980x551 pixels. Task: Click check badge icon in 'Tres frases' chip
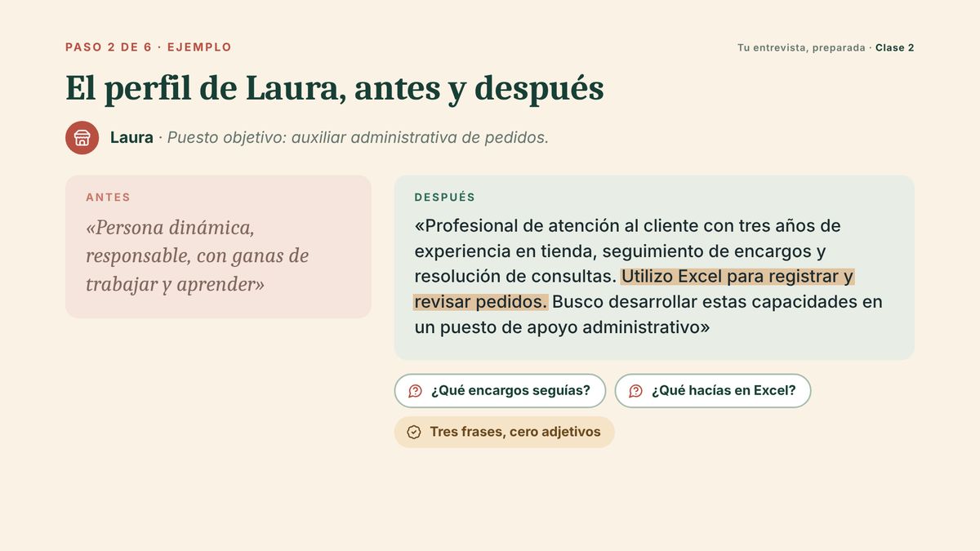click(414, 432)
